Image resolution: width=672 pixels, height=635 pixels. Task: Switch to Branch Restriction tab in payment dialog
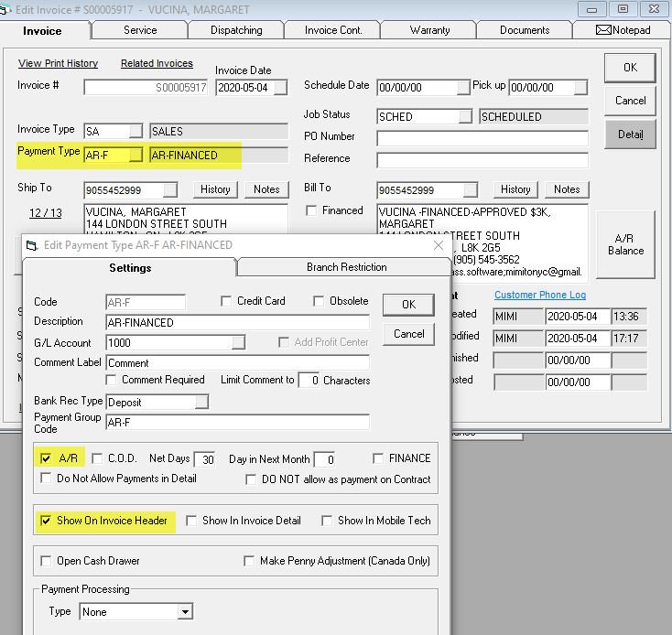(346, 267)
